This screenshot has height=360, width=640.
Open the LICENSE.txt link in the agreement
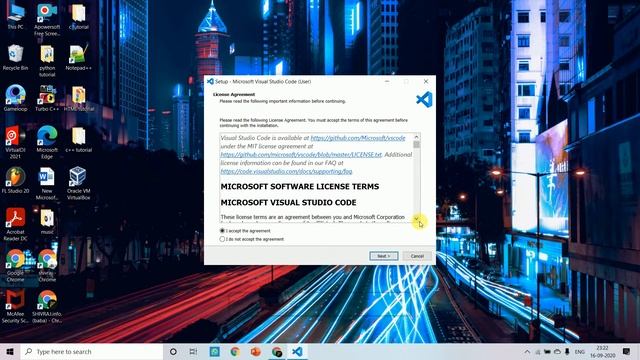click(301, 155)
